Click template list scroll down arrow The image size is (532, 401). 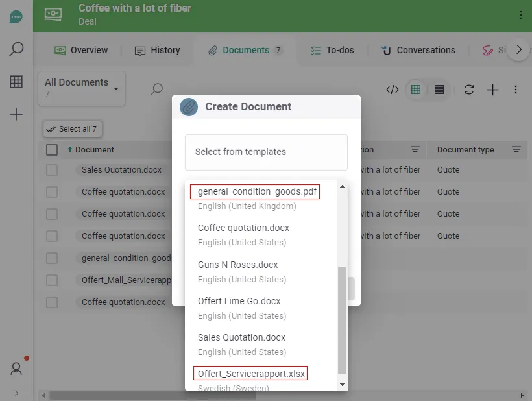tap(342, 384)
